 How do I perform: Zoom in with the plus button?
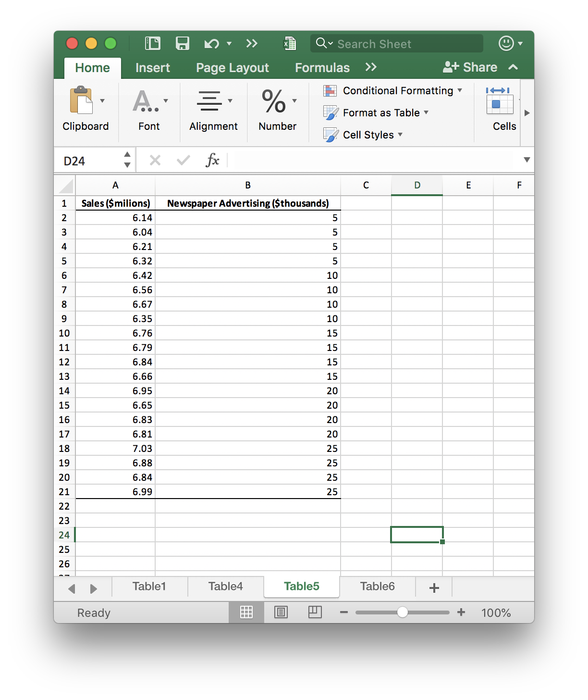(461, 612)
